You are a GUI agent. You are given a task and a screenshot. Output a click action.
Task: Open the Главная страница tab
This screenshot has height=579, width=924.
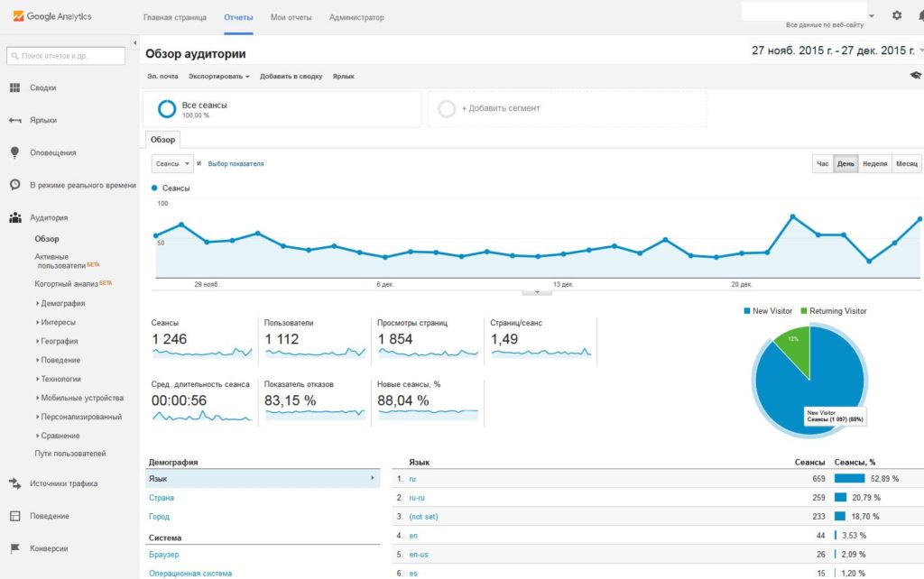[x=174, y=18]
